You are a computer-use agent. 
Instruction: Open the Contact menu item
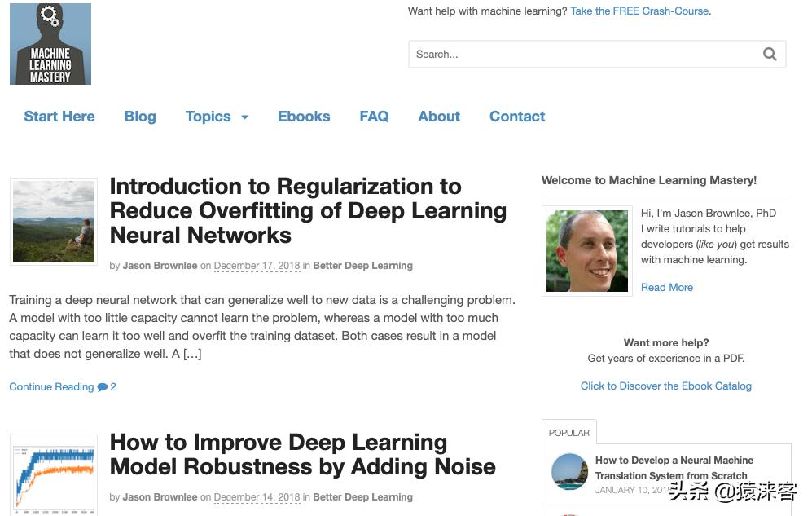tap(517, 117)
